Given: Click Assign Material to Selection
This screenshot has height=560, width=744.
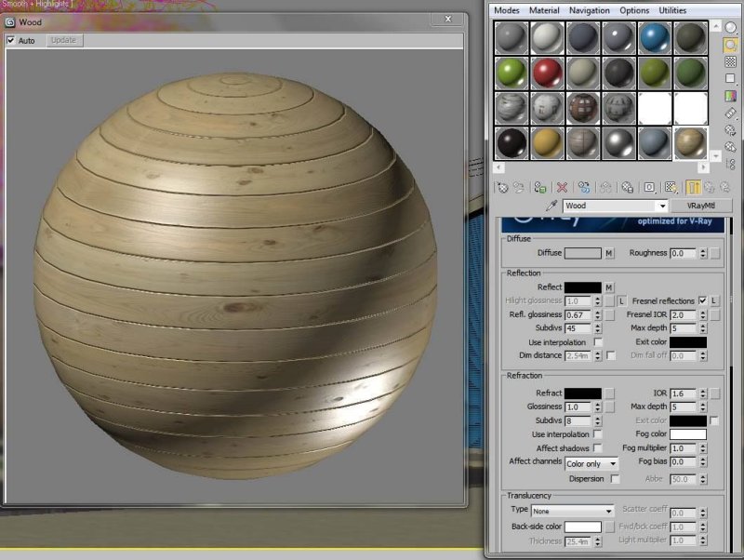Looking at the screenshot, I should [538, 188].
